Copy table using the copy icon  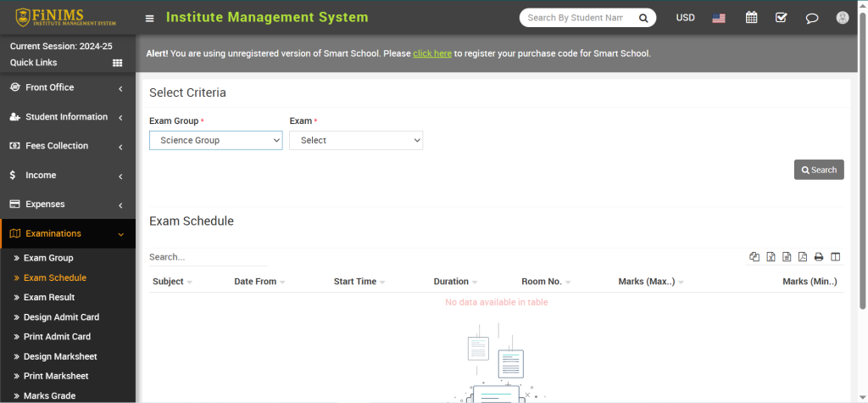click(754, 257)
